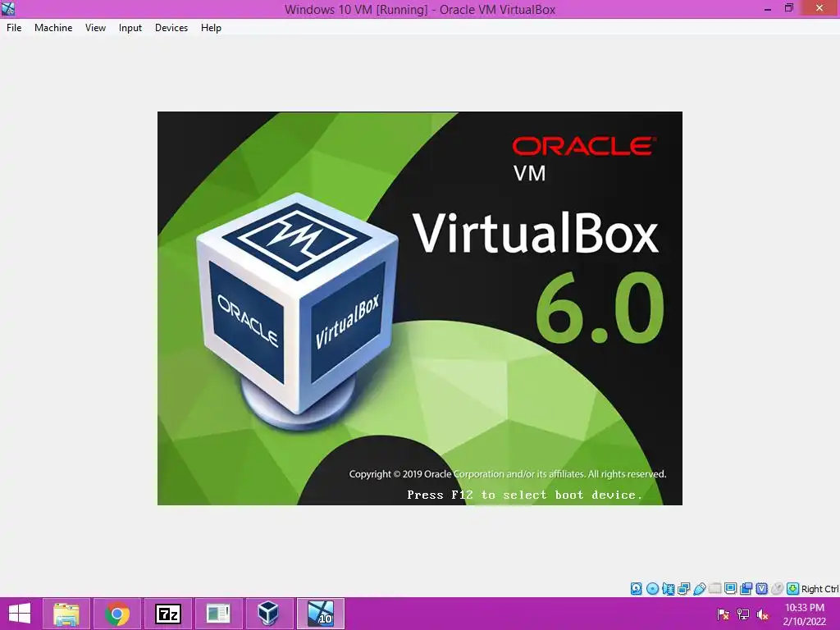Open the taskbar clock showing 10:33 PM

coord(805,614)
